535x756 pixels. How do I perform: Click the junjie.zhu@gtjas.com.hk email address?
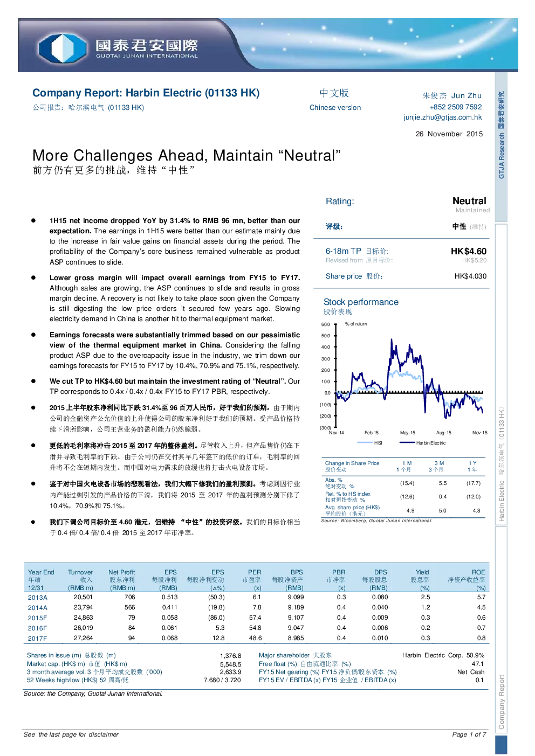[442, 117]
